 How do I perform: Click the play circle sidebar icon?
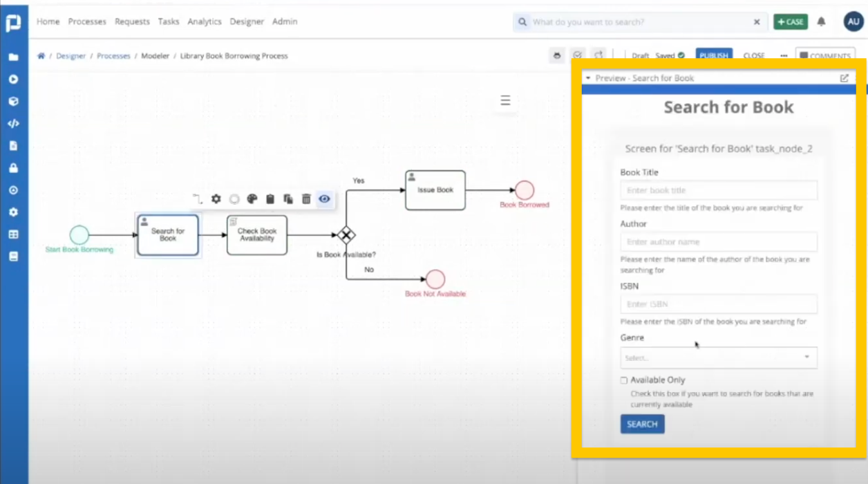coord(13,80)
